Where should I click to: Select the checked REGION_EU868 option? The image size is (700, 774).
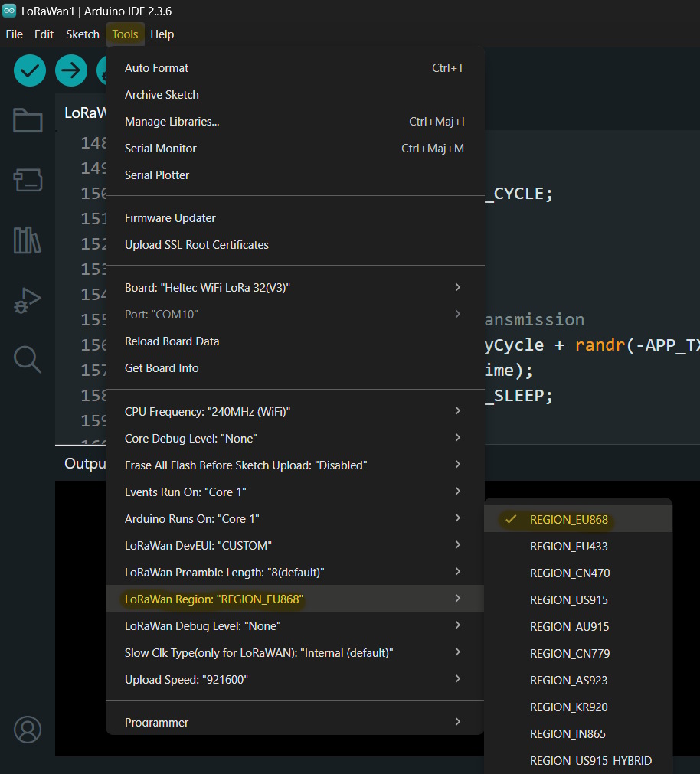(578, 519)
